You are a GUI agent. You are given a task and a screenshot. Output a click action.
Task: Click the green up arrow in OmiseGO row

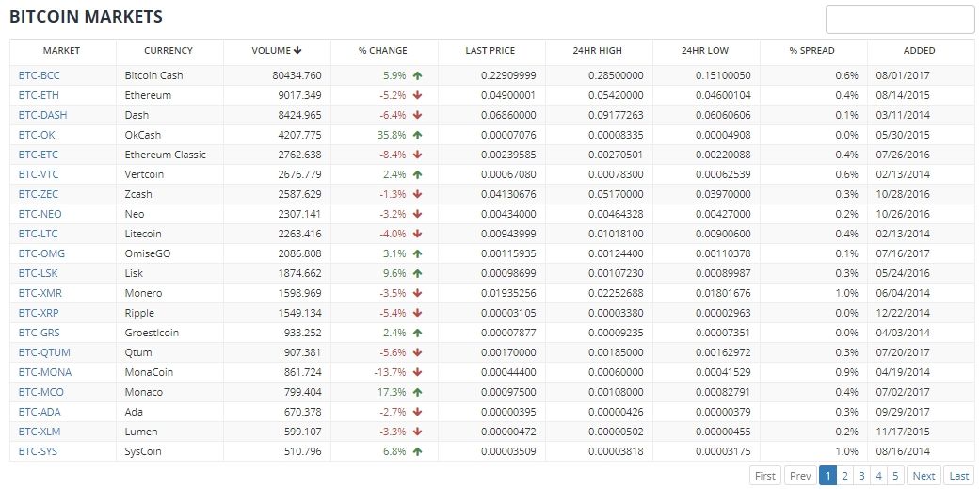417,253
